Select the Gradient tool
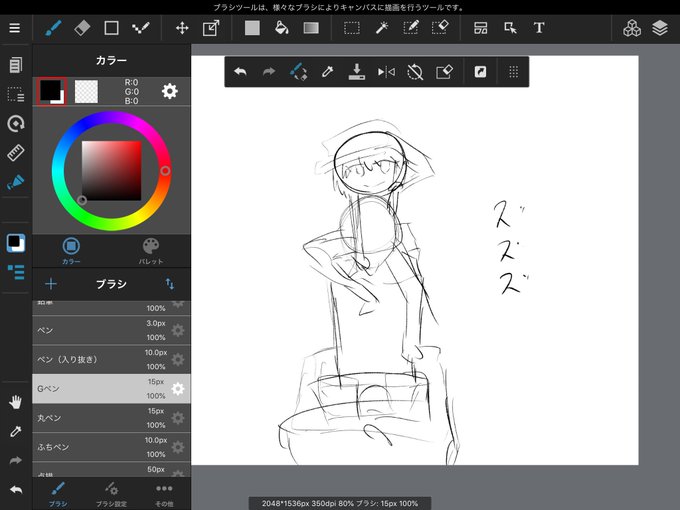Screen dimensions: 680x510 coord(311,28)
